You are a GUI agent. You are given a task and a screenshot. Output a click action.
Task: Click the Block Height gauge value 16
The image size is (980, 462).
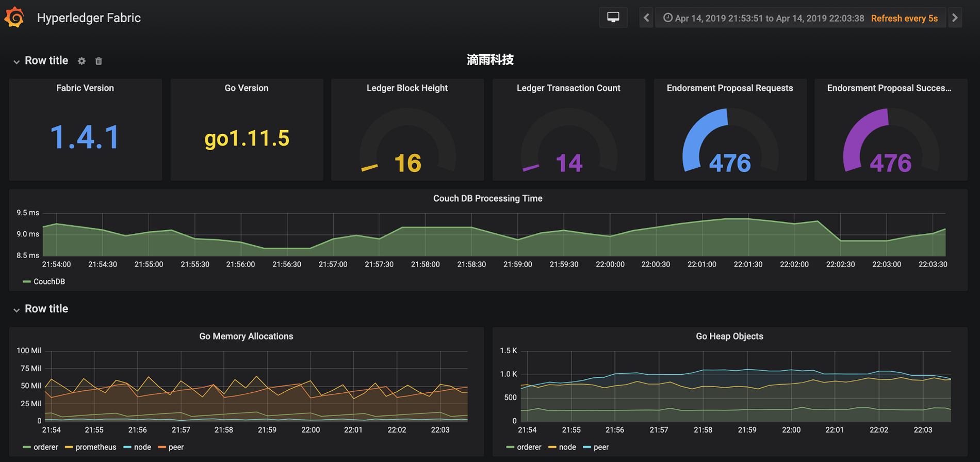(407, 163)
